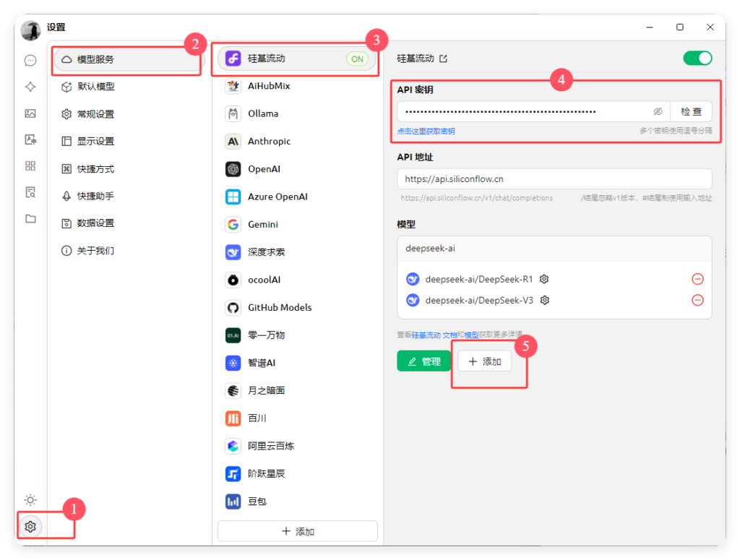Open the chat assistants panel
The image size is (740, 560).
coord(30,60)
